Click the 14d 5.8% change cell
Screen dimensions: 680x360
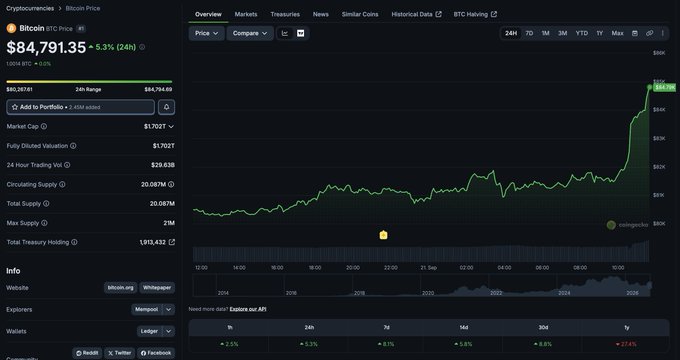coord(464,344)
